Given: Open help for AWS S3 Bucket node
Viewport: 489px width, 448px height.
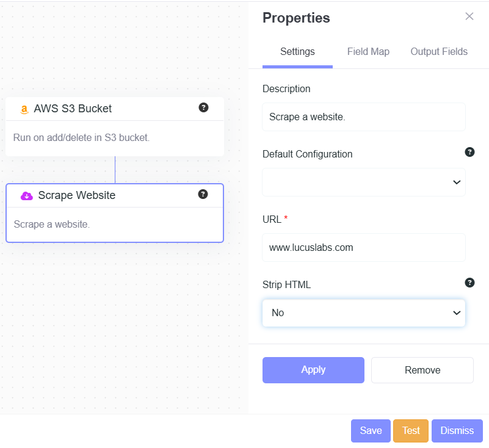Looking at the screenshot, I should pos(204,107).
